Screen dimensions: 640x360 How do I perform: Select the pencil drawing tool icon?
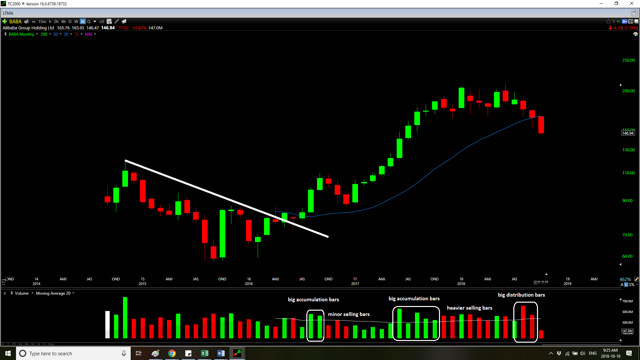coord(116,21)
